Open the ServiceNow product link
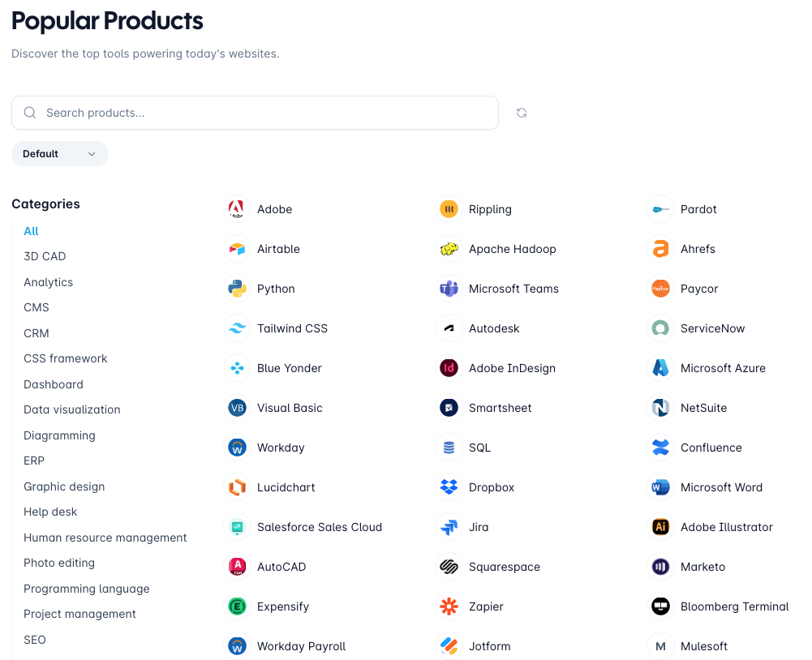 [x=712, y=328]
